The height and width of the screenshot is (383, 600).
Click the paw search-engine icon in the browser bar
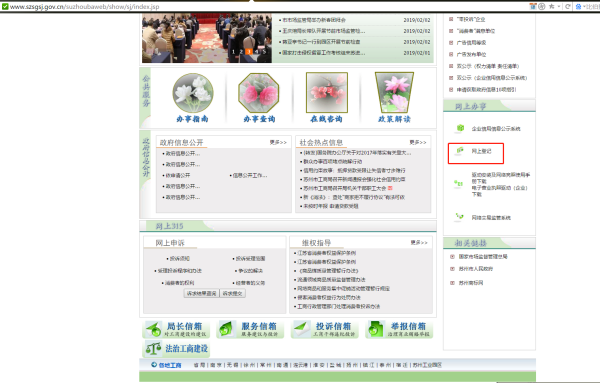(x=579, y=7)
